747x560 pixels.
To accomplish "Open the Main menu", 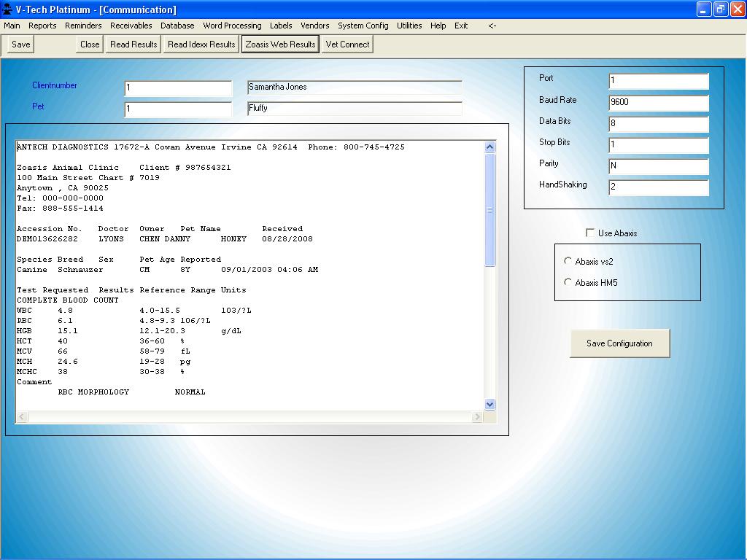I will click(x=12, y=26).
